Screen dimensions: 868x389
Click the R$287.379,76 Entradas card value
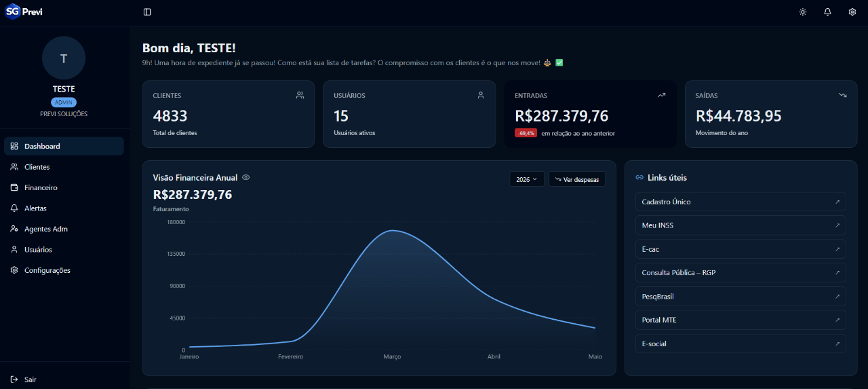(561, 116)
